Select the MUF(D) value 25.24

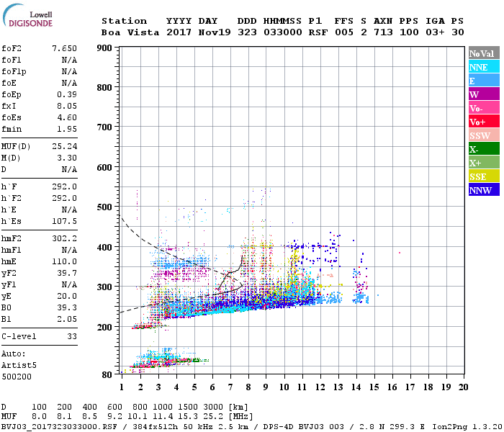click(64, 147)
